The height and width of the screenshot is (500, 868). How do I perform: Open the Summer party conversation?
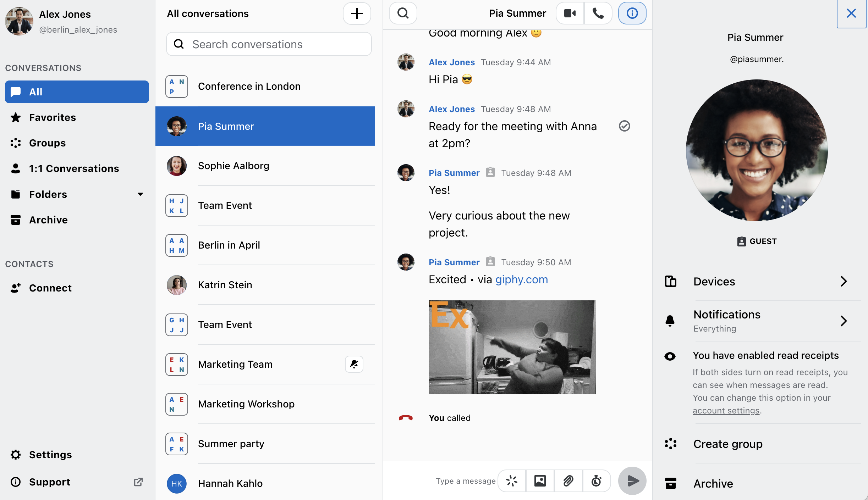[x=265, y=444]
